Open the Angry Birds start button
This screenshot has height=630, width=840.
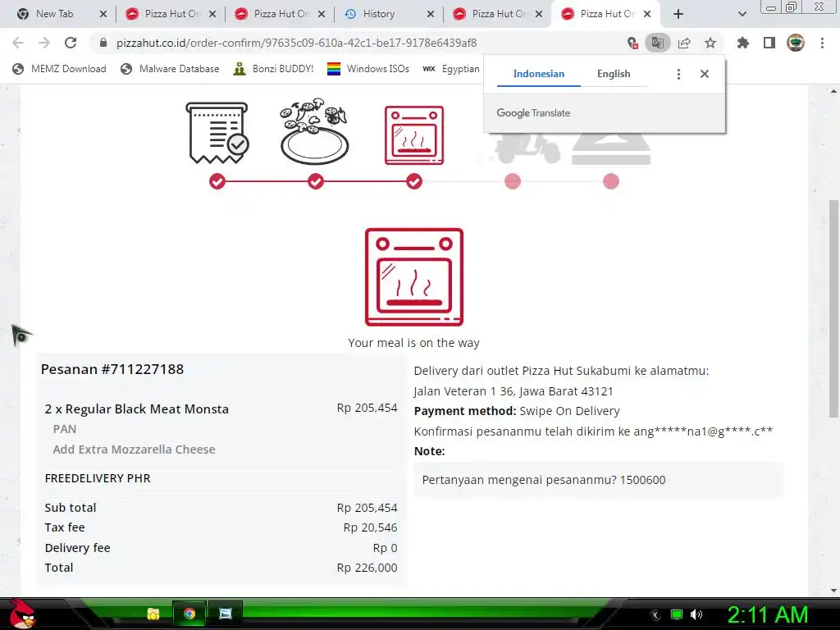point(24,614)
